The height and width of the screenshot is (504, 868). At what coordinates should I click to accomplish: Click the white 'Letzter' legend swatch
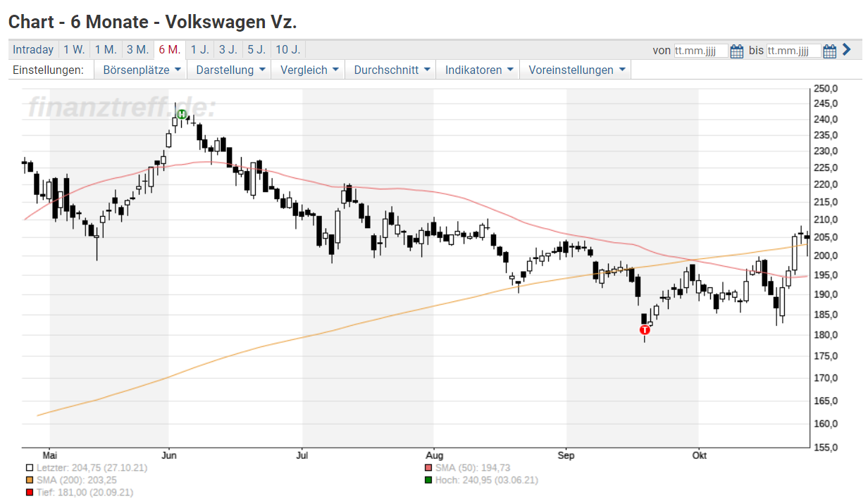(x=30, y=467)
